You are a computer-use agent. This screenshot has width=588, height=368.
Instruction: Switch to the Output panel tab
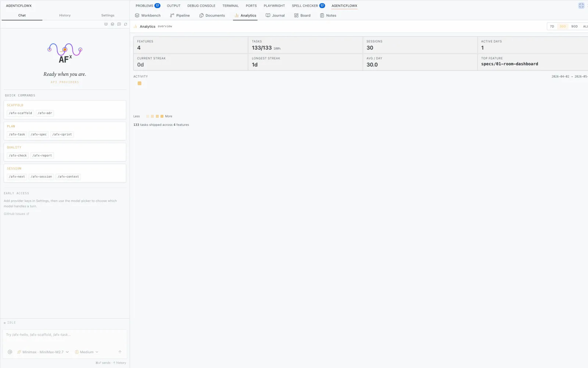pos(173,6)
